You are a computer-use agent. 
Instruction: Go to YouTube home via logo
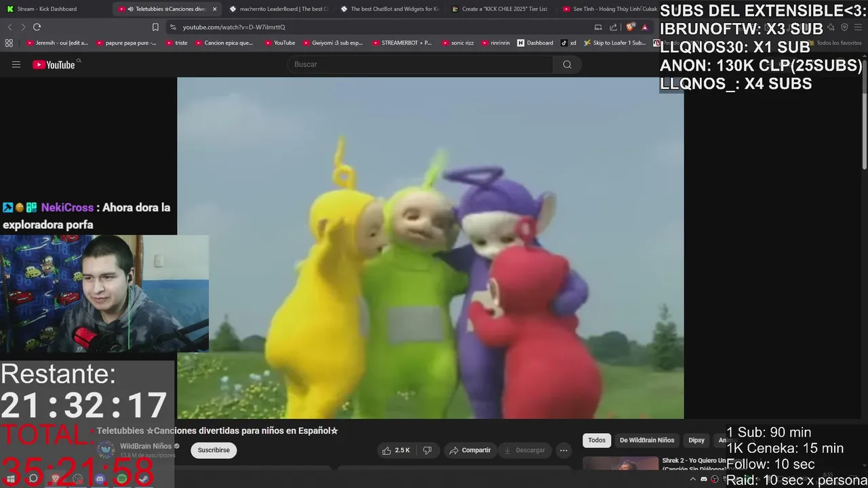(x=54, y=64)
